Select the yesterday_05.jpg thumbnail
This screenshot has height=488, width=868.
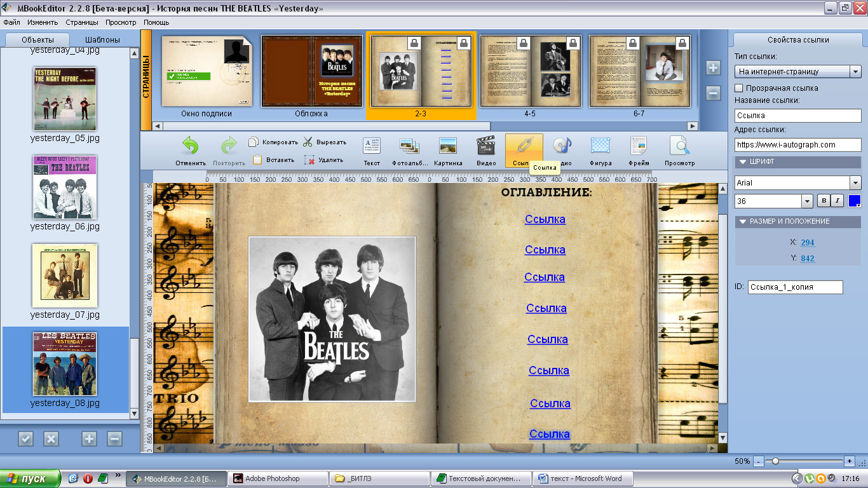tap(65, 98)
